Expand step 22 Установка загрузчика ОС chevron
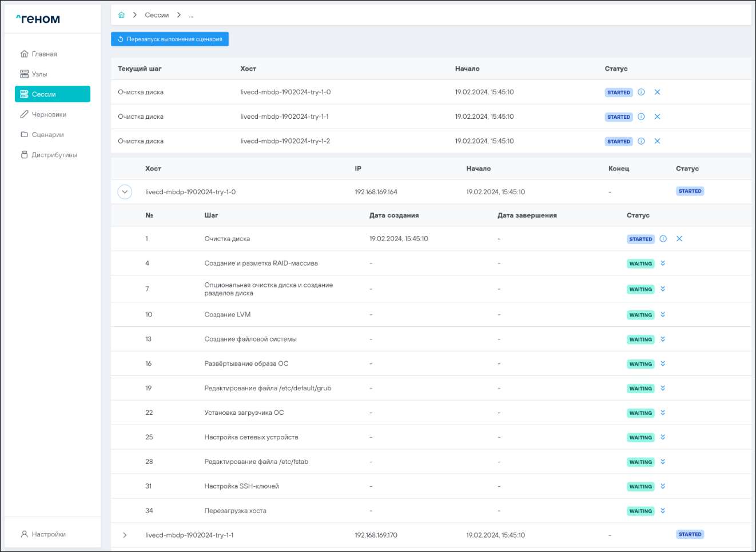 tap(663, 413)
